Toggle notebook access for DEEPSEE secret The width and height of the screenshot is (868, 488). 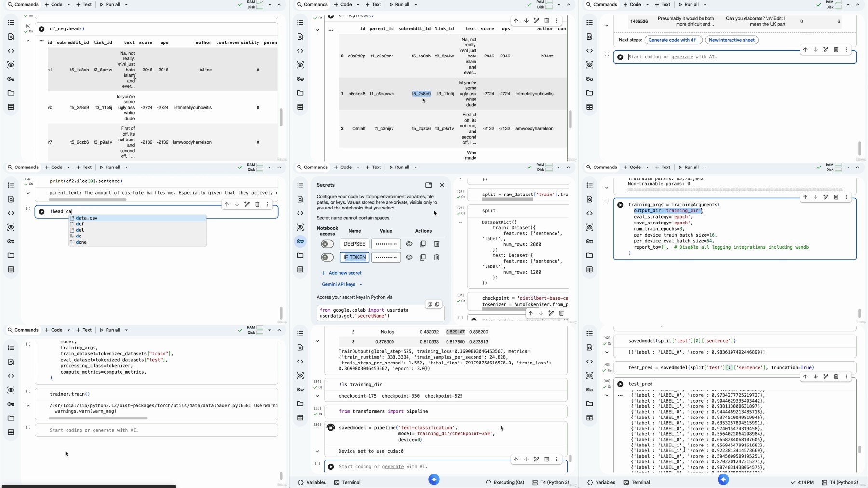(327, 244)
